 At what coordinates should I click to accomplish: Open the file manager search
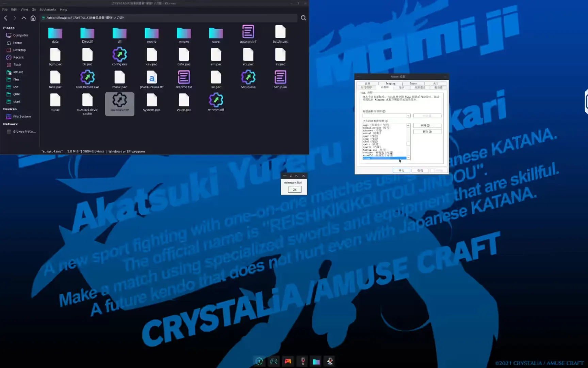303,18
